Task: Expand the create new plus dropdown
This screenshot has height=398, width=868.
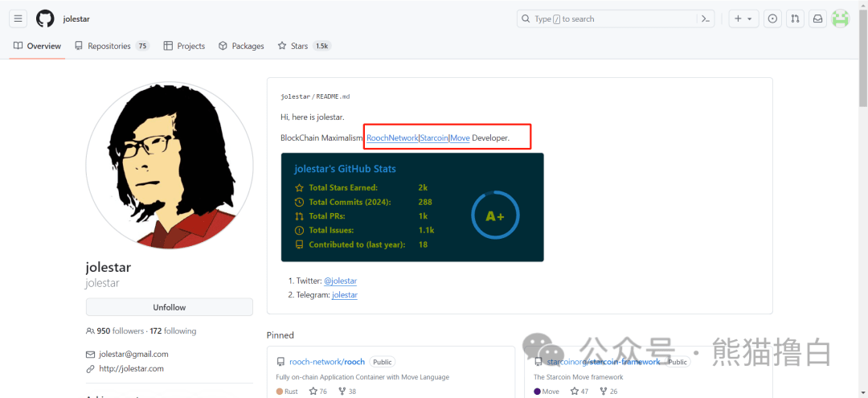Action: (743, 18)
